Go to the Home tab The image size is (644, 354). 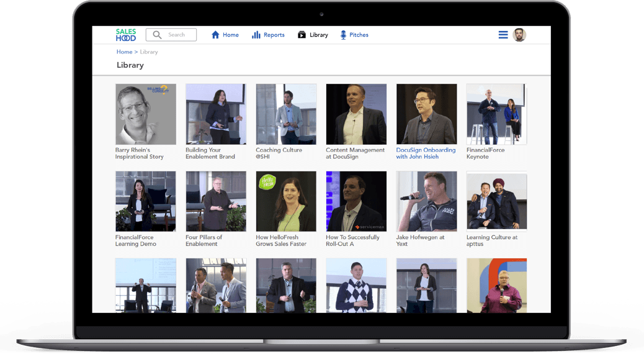[x=225, y=35]
